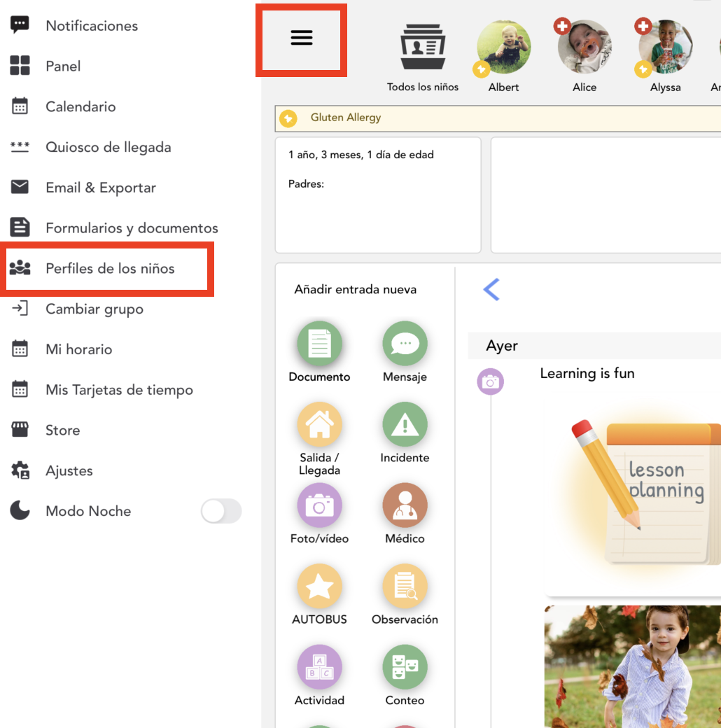Add a Salida / Llegada entry

pyautogui.click(x=319, y=424)
